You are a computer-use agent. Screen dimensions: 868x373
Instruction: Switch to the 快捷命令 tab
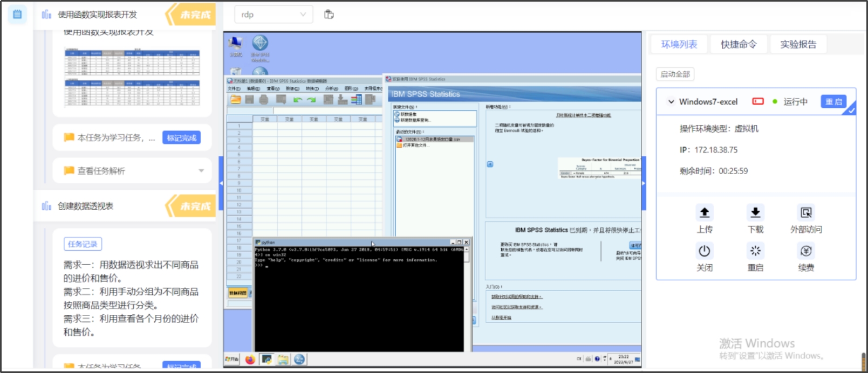click(x=739, y=44)
